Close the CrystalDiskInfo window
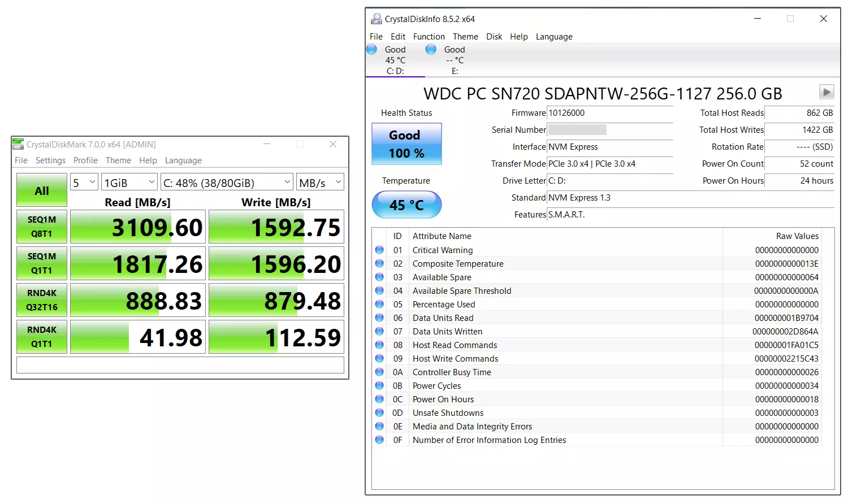This screenshot has width=848, height=504. point(824,19)
